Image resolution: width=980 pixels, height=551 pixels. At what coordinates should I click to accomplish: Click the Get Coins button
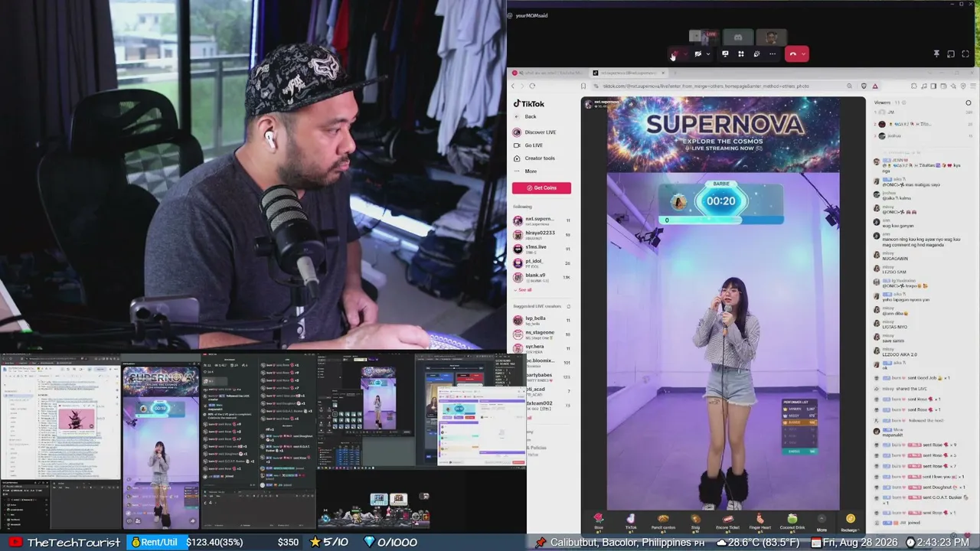[x=542, y=187]
